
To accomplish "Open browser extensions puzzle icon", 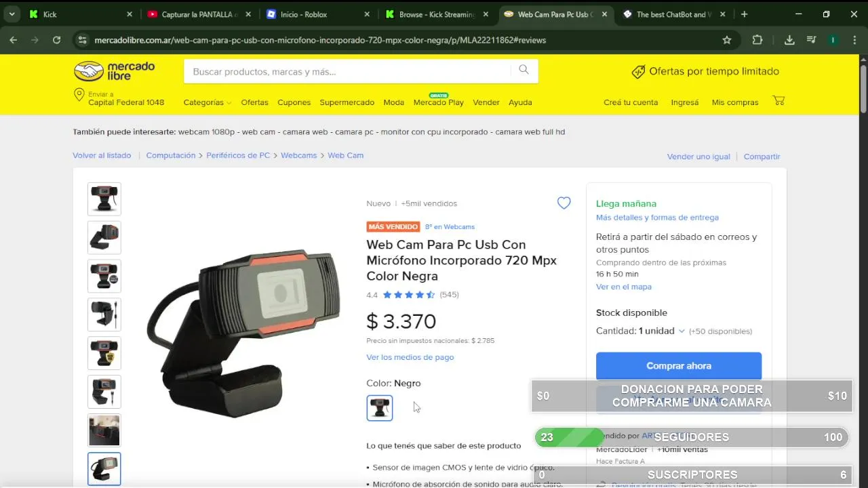I will [x=757, y=40].
